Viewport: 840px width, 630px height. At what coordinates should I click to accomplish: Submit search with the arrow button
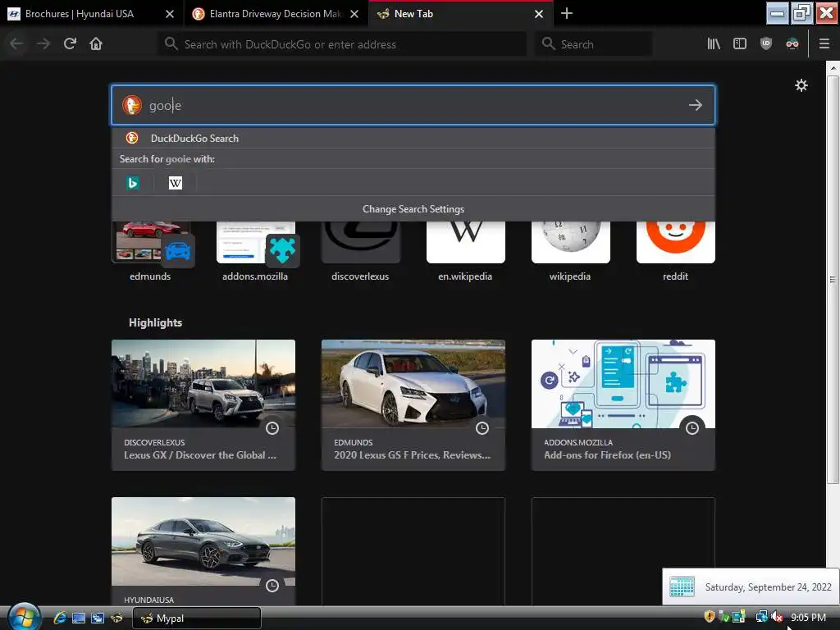(x=696, y=105)
